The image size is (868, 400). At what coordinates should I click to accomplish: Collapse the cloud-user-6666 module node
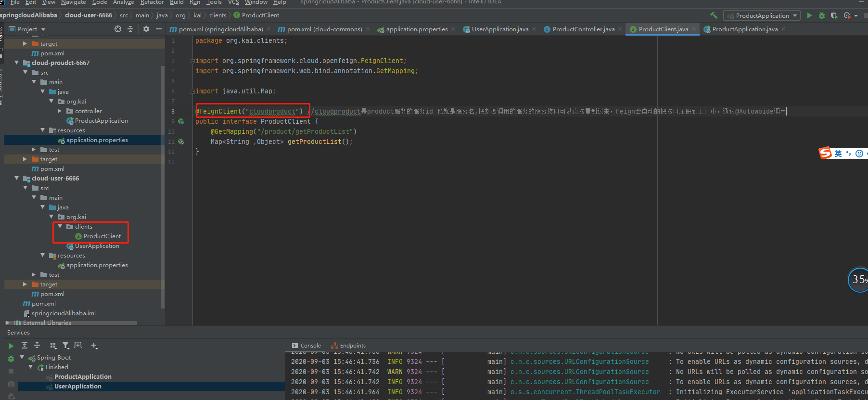click(17, 178)
